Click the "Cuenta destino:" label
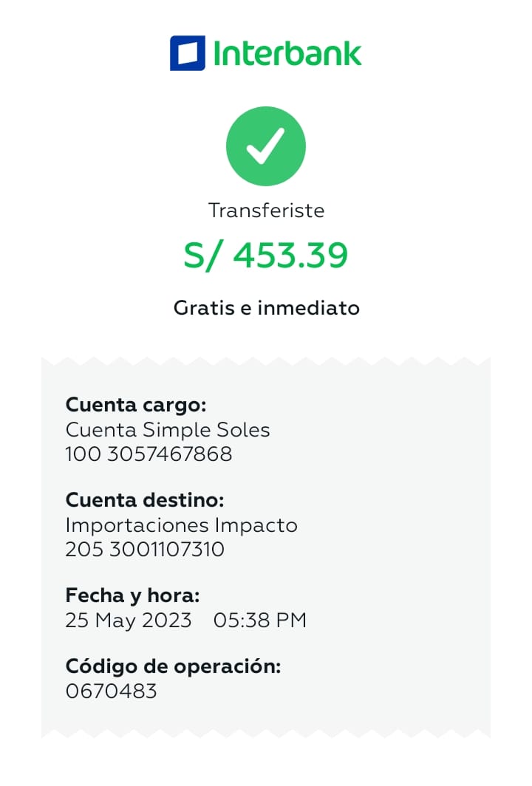 pyautogui.click(x=145, y=500)
